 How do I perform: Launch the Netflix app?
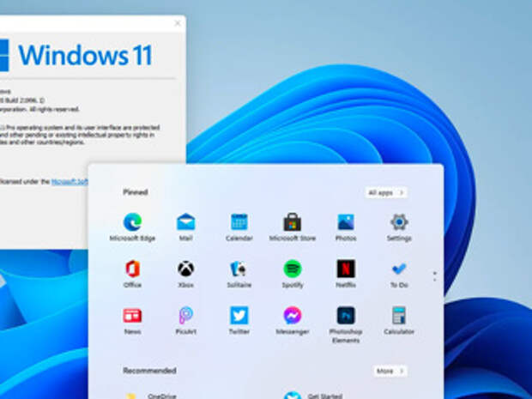(x=346, y=269)
